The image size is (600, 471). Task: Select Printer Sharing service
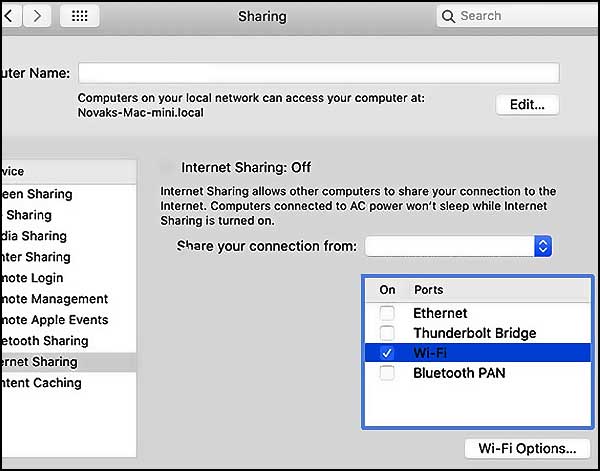coord(68,257)
